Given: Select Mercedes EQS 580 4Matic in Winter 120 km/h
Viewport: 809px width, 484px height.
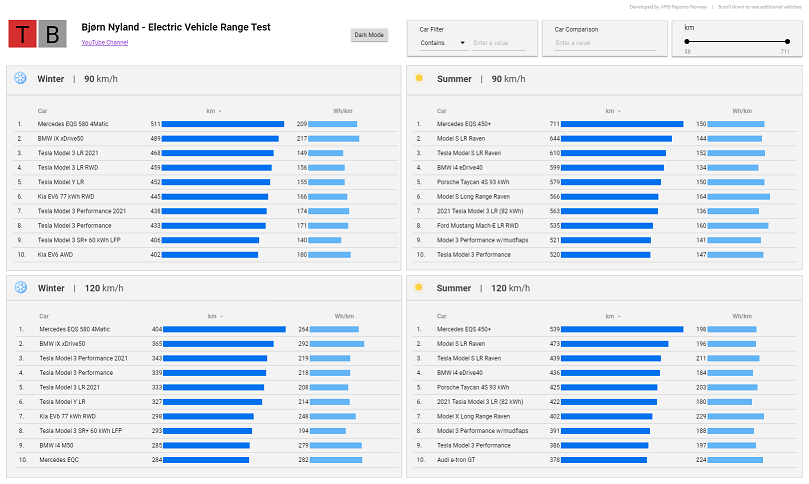Looking at the screenshot, I should [x=74, y=329].
